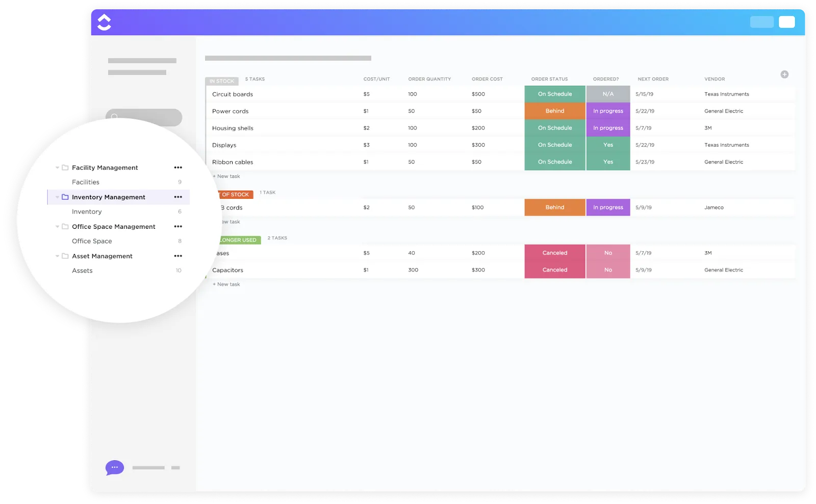816x504 pixels.
Task: Collapse the Asset Management folder arrow
Action: pyautogui.click(x=57, y=256)
